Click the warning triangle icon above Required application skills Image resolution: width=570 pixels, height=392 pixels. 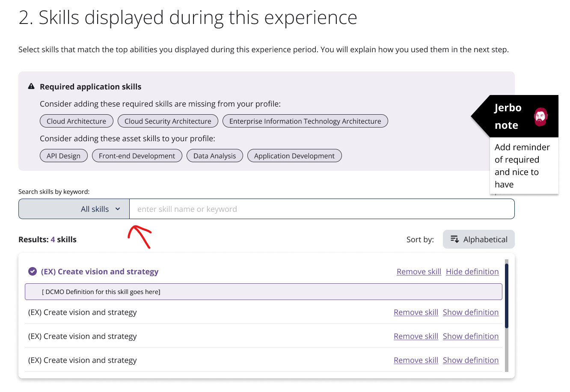[x=31, y=86]
